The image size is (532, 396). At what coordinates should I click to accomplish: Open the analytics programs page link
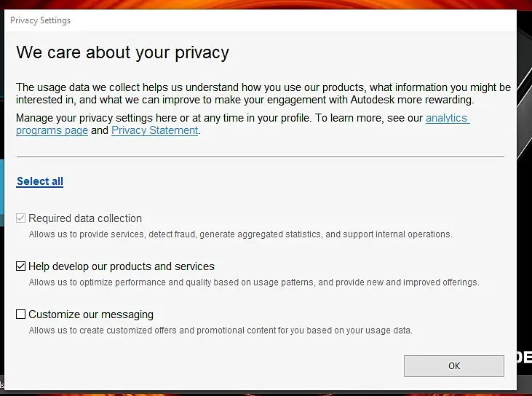pyautogui.click(x=447, y=118)
